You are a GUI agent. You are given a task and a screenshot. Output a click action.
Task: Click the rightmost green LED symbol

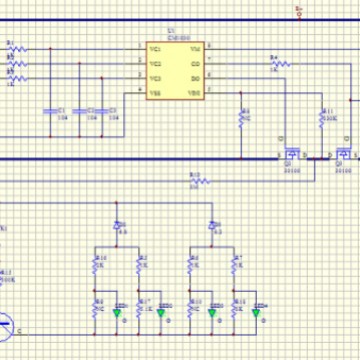[256, 313]
